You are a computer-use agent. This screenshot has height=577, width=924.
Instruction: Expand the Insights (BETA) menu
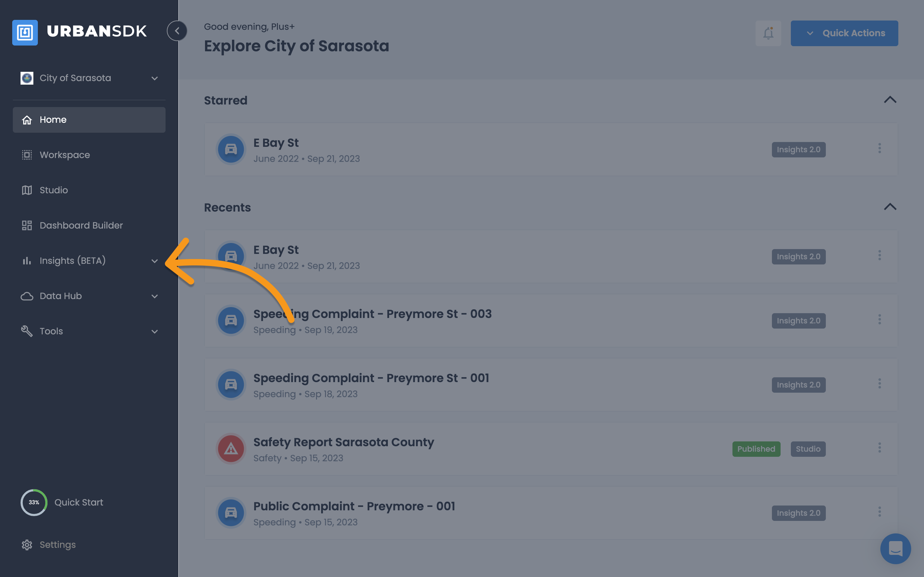pyautogui.click(x=154, y=261)
